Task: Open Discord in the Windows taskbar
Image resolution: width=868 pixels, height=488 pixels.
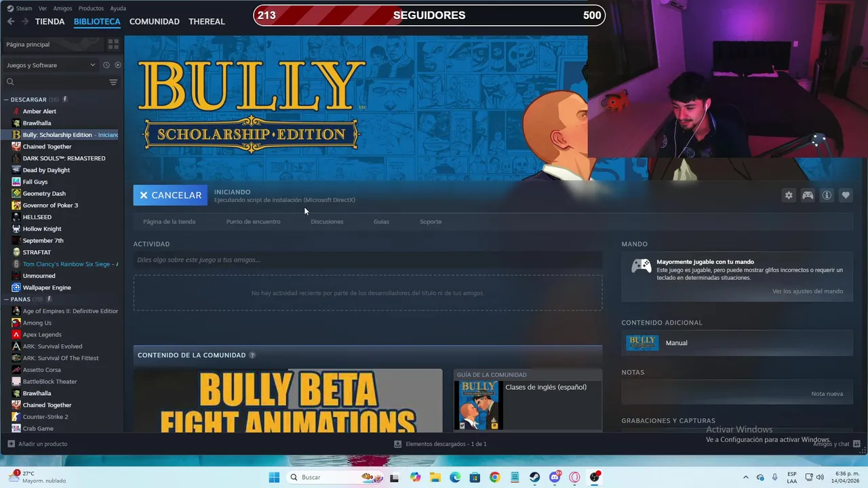Action: pos(555,477)
